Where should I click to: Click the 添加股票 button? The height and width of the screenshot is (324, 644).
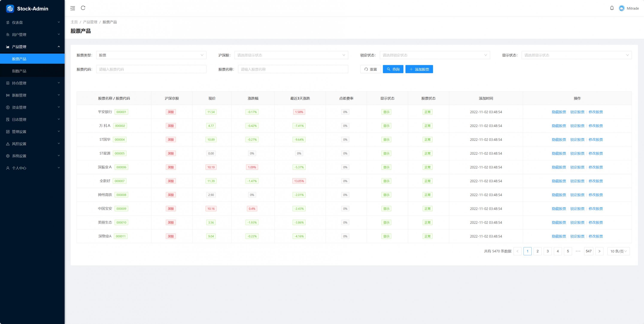tap(419, 69)
